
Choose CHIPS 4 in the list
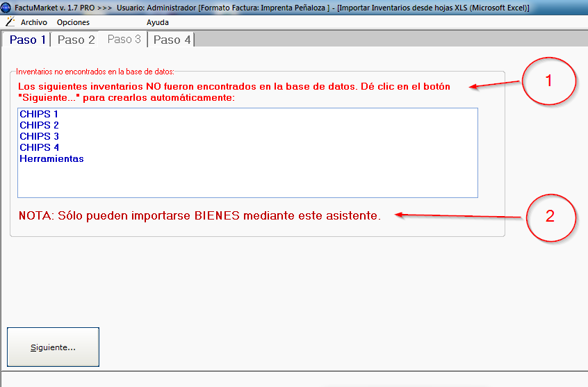point(39,147)
